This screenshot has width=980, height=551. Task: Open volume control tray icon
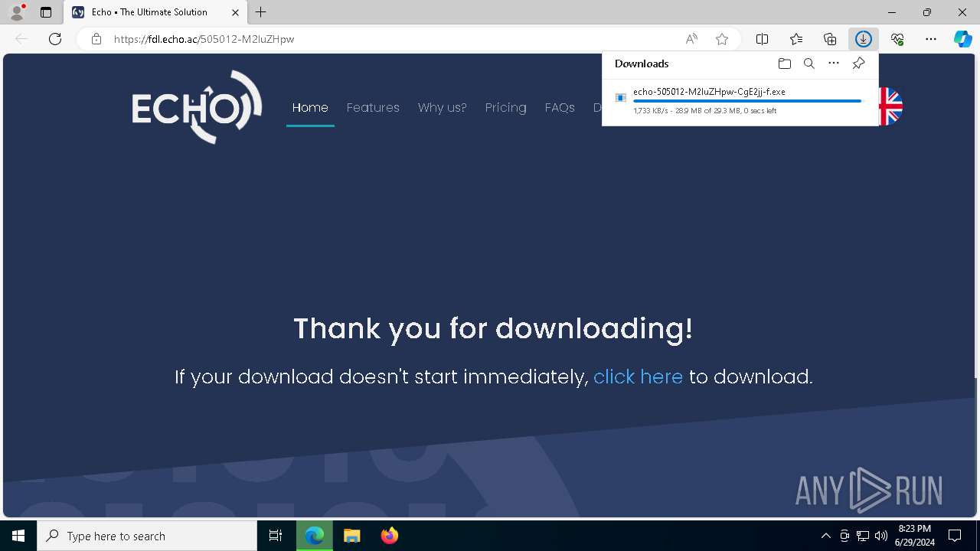[881, 536]
